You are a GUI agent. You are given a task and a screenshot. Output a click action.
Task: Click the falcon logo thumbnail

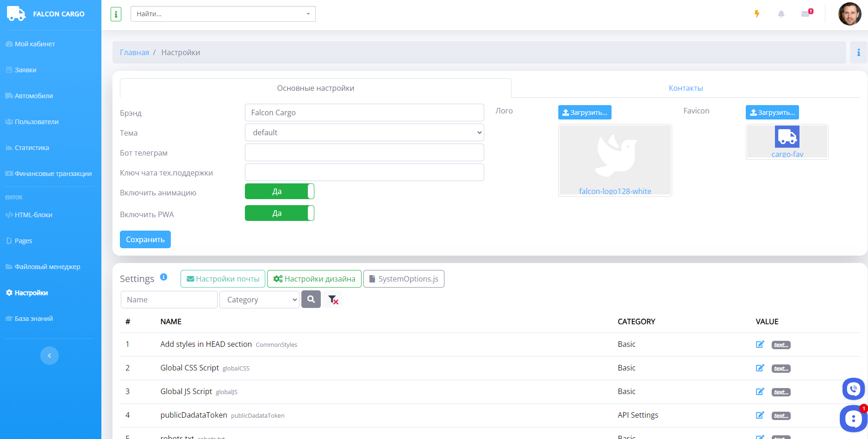coord(615,160)
